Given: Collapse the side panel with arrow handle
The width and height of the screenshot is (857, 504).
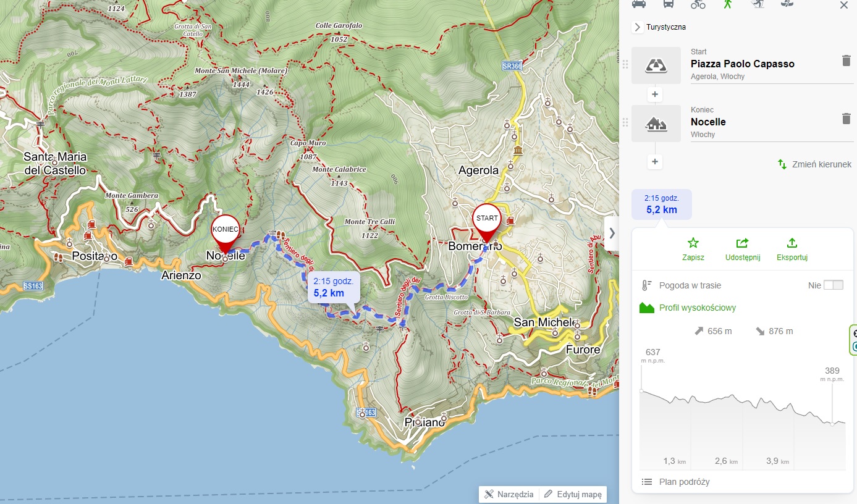Looking at the screenshot, I should 612,233.
